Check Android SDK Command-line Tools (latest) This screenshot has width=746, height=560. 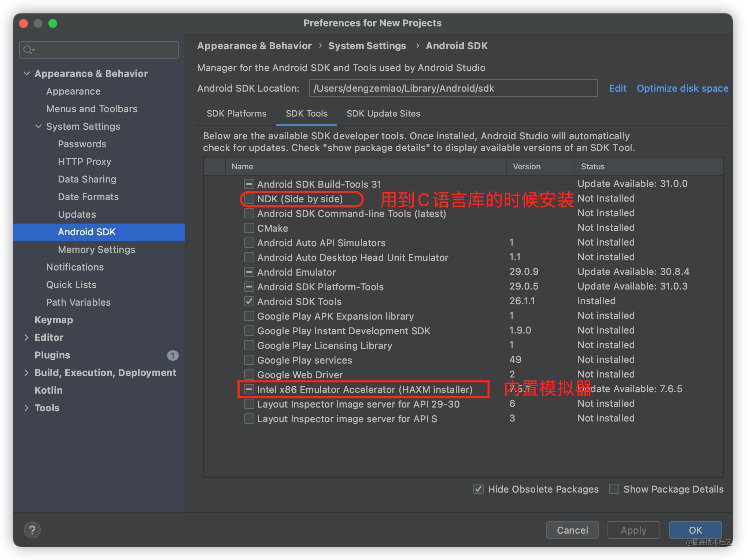coord(249,214)
